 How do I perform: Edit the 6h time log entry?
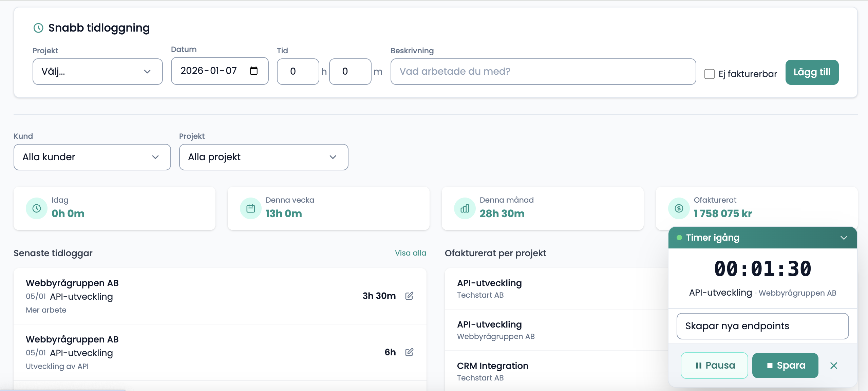tap(409, 352)
